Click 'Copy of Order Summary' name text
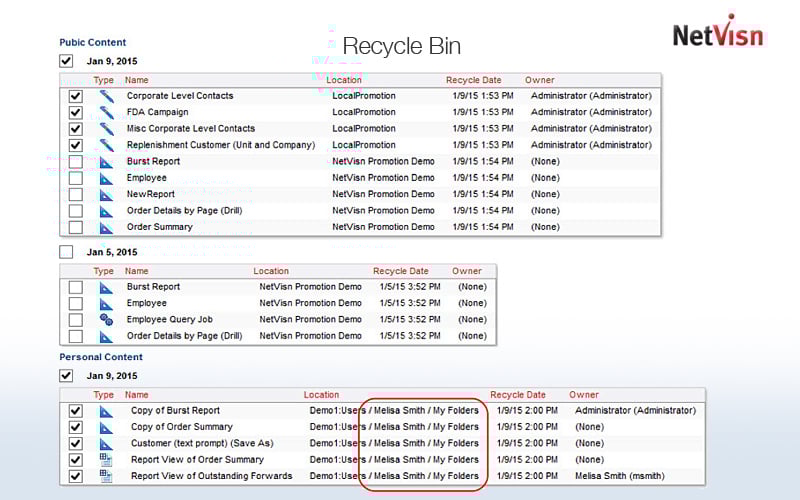 click(x=182, y=427)
